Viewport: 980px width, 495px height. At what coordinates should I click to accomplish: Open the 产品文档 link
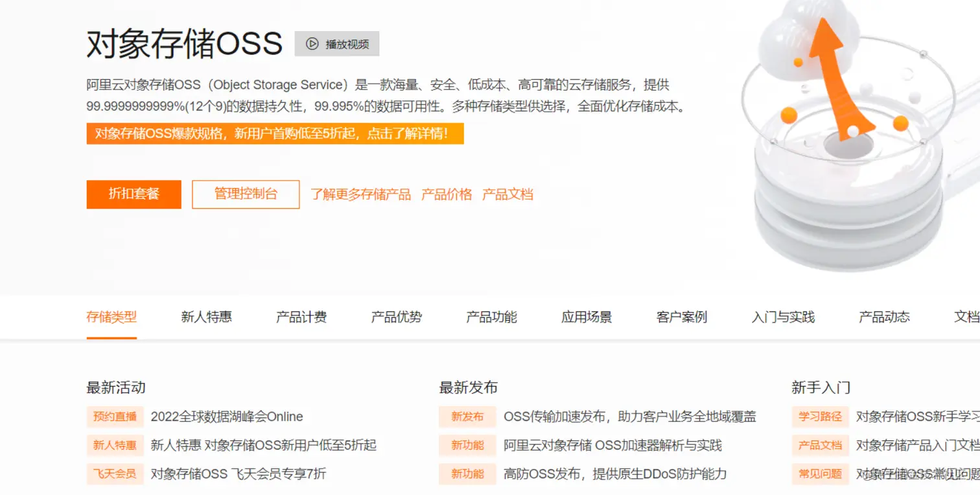pyautogui.click(x=507, y=194)
